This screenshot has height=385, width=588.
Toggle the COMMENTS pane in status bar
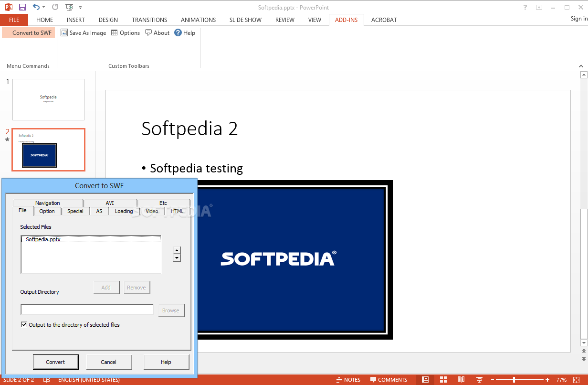[x=388, y=380]
